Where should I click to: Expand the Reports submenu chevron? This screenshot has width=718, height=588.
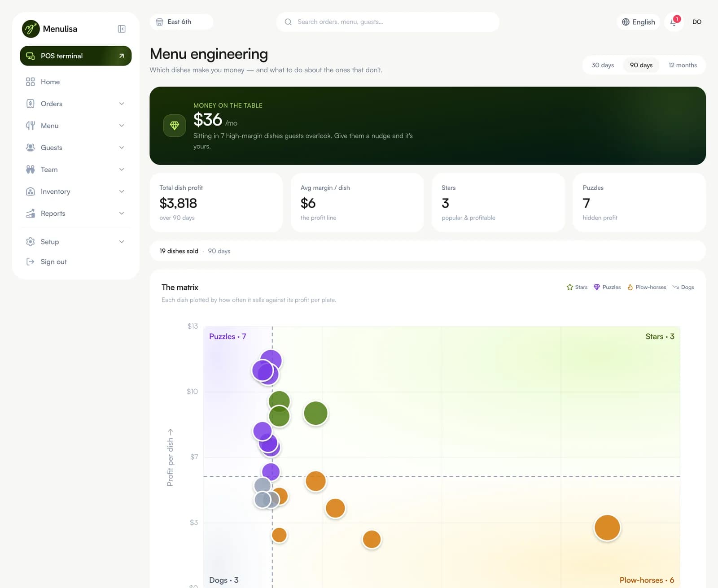point(122,213)
